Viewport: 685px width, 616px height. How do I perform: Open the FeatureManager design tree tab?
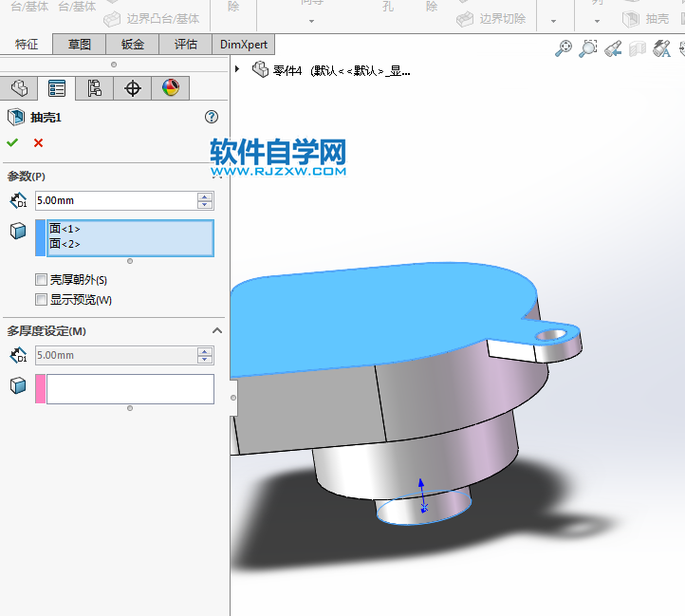pos(19,88)
